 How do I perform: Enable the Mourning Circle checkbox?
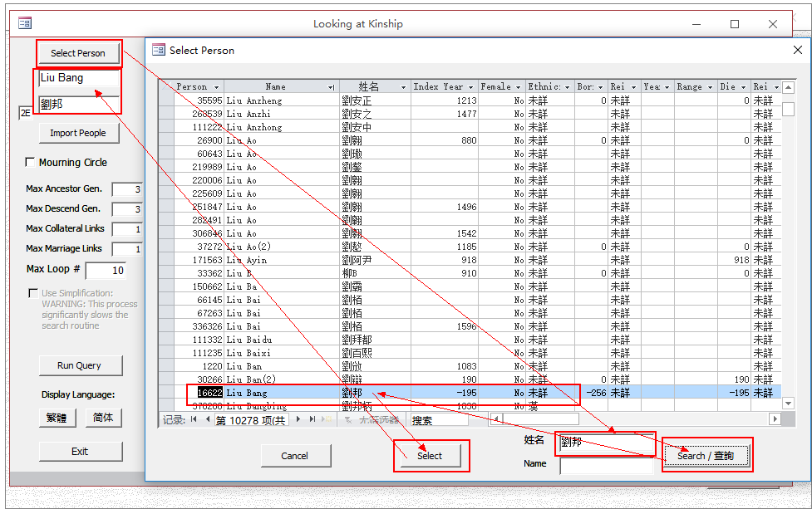(31, 162)
